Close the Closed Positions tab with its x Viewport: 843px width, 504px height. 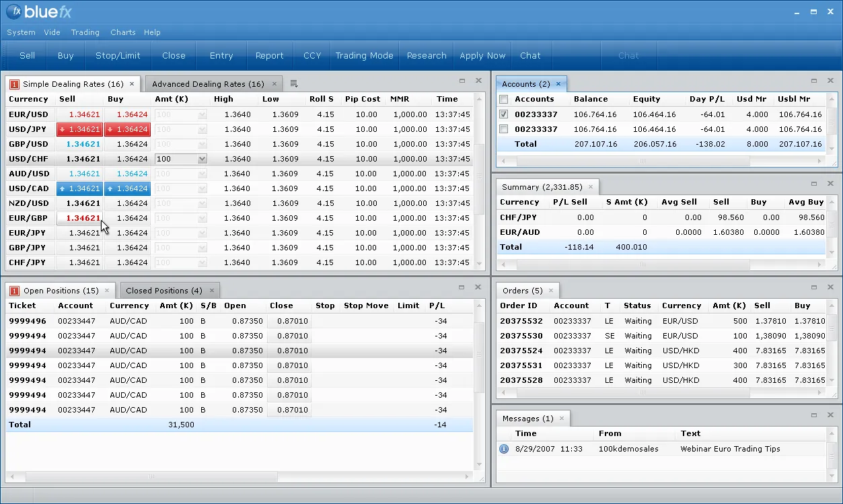click(211, 291)
